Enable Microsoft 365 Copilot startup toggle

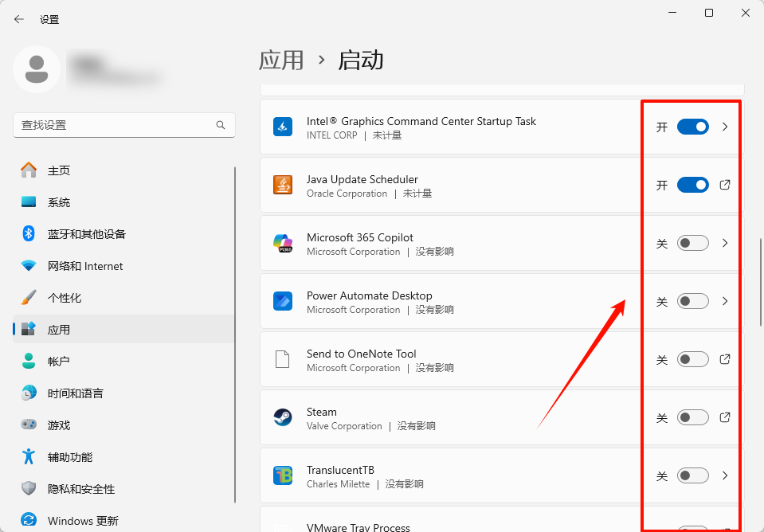click(x=693, y=243)
